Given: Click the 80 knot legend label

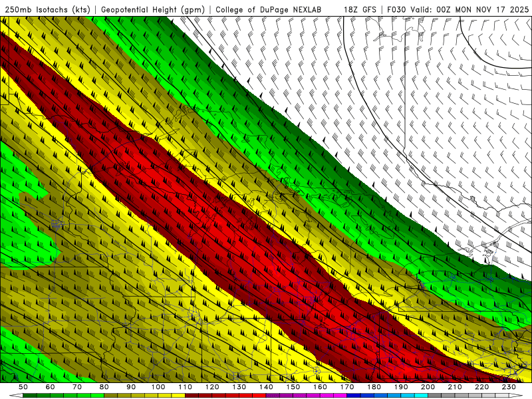Looking at the screenshot, I should (104, 387).
